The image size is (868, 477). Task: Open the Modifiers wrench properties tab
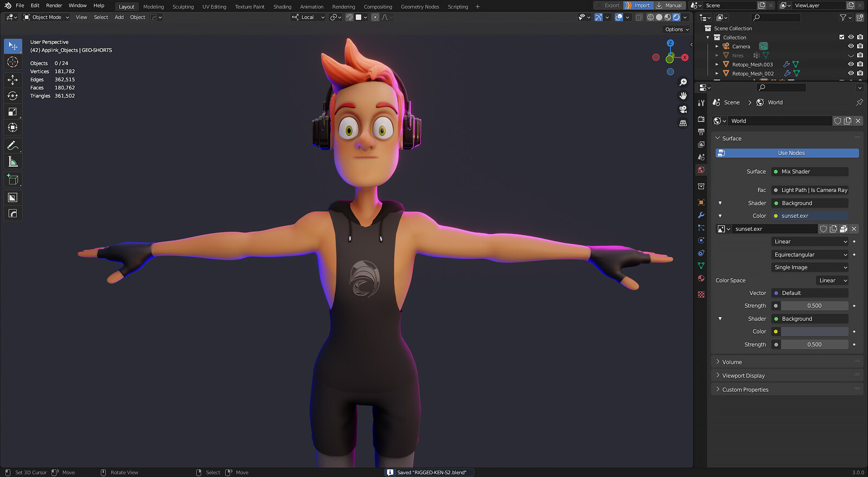(701, 215)
